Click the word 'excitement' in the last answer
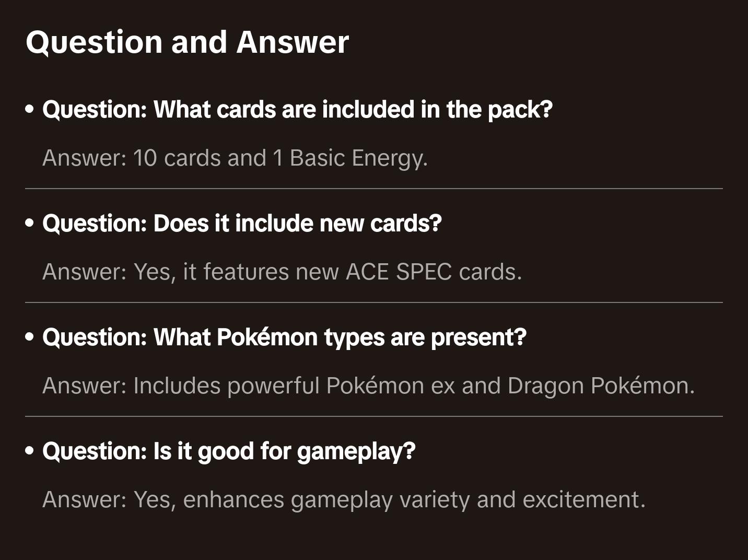The image size is (748, 560). 583,500
